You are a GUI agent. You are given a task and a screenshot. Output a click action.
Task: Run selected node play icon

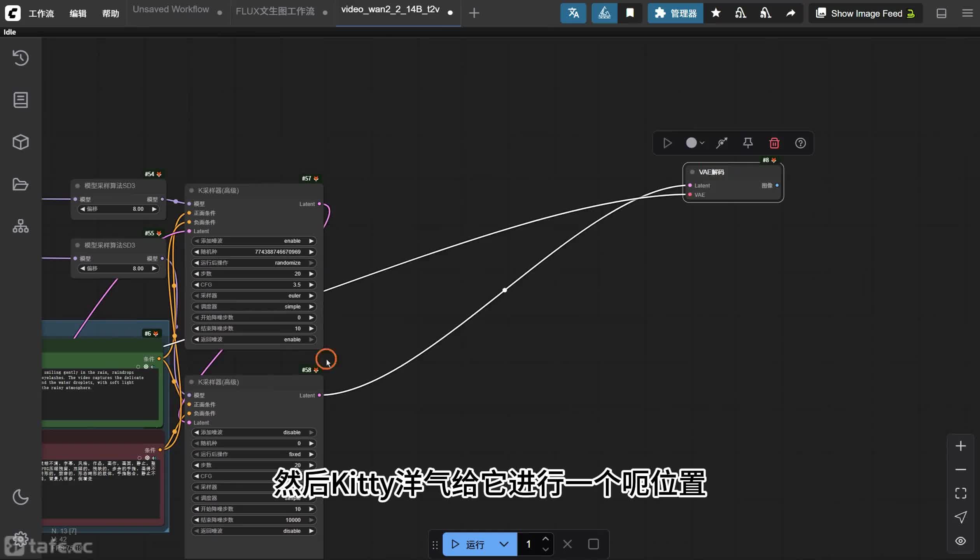pos(667,143)
